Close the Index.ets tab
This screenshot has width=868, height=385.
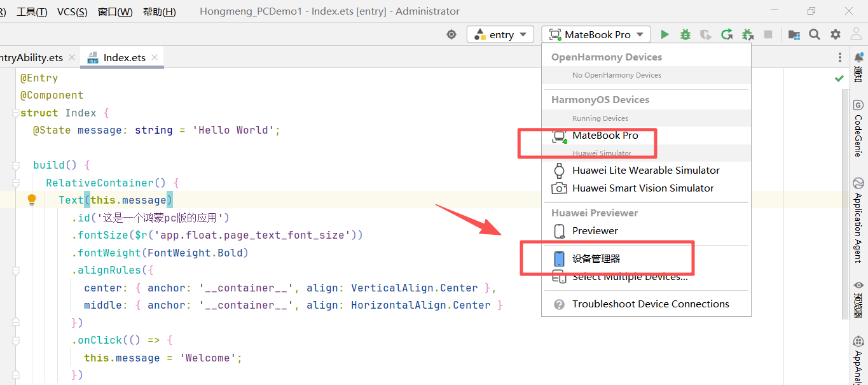[x=155, y=57]
